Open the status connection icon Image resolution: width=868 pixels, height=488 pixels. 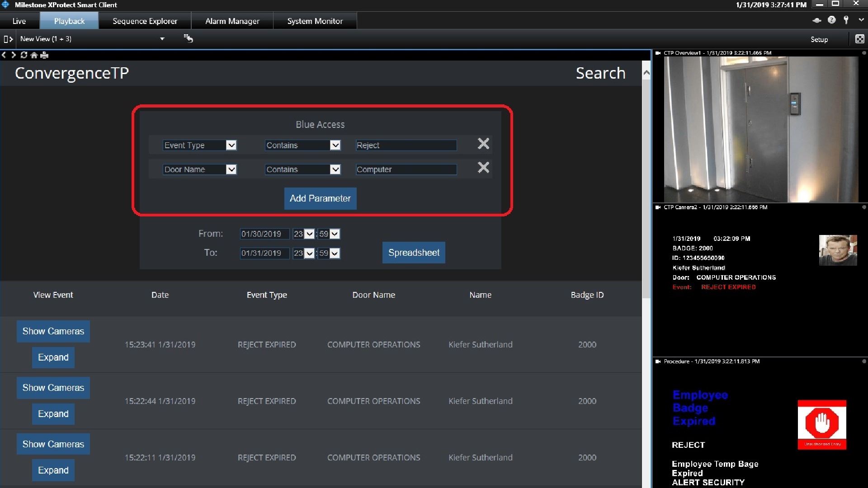click(x=817, y=20)
